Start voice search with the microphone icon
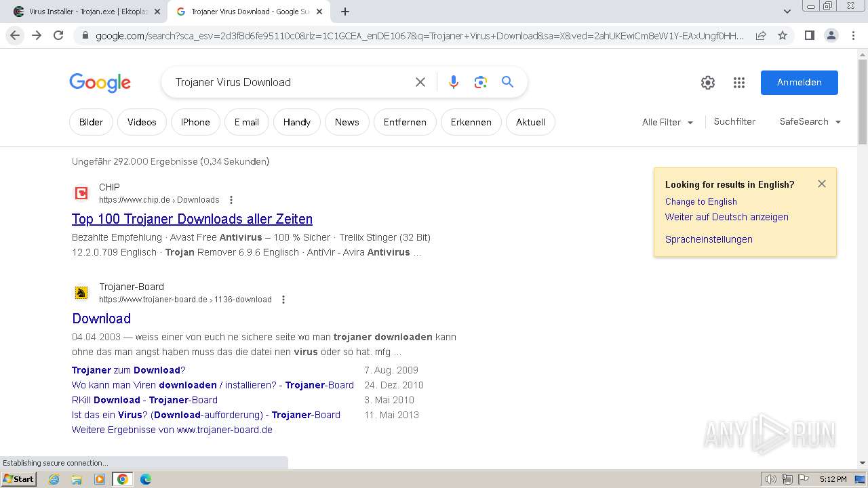 pyautogui.click(x=454, y=82)
